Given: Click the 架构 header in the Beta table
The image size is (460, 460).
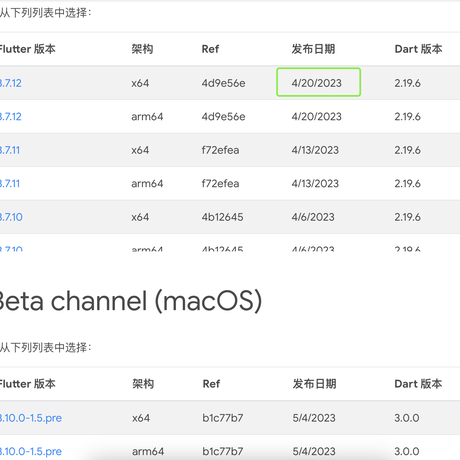Looking at the screenshot, I should [x=143, y=384].
